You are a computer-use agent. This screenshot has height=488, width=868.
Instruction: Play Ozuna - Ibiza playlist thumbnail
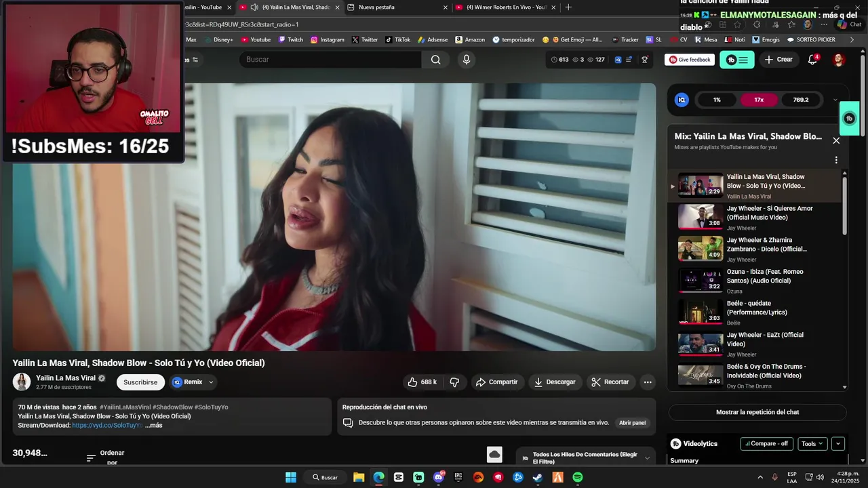(x=701, y=281)
